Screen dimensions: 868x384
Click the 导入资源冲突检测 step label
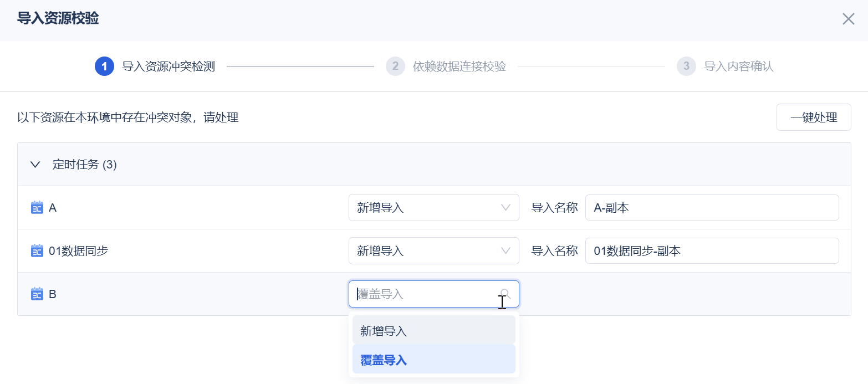(x=169, y=66)
